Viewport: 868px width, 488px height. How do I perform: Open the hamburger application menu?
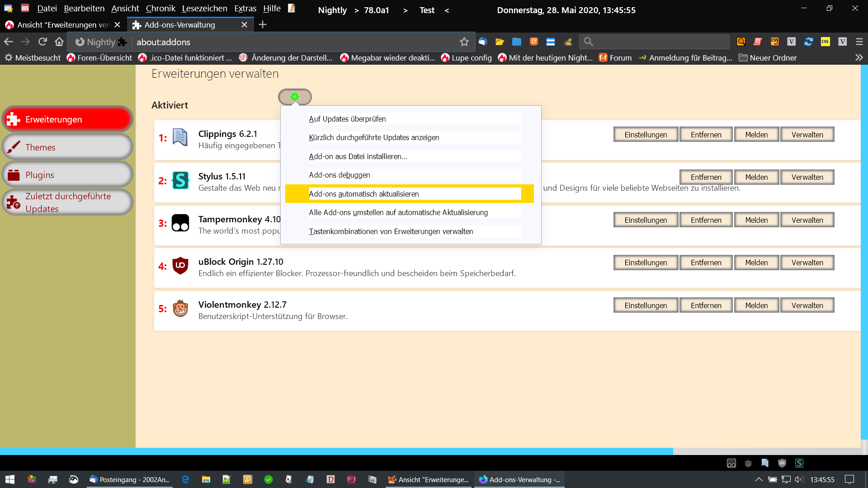point(859,42)
